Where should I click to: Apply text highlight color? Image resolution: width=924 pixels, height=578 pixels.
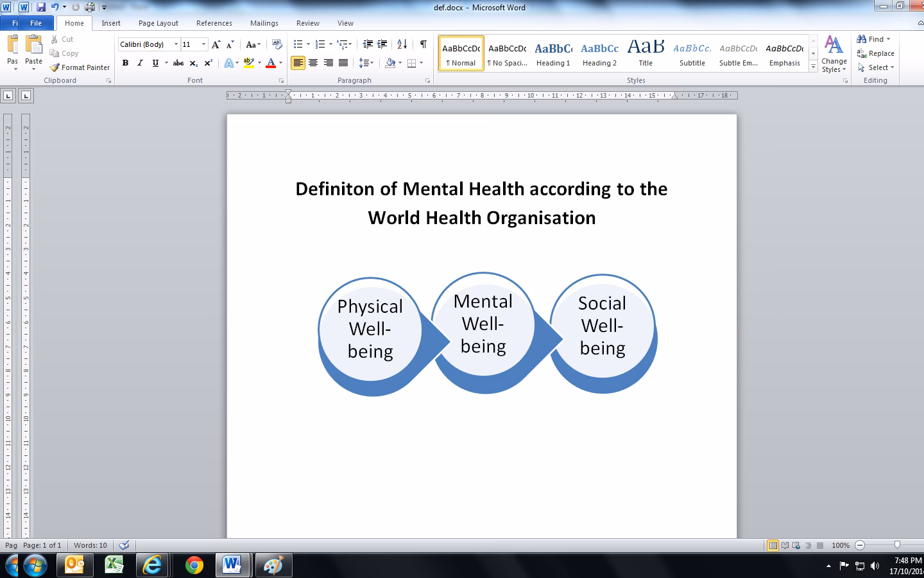(249, 63)
